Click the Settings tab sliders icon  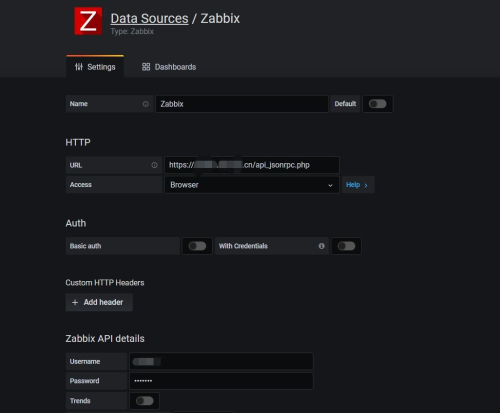coord(79,67)
